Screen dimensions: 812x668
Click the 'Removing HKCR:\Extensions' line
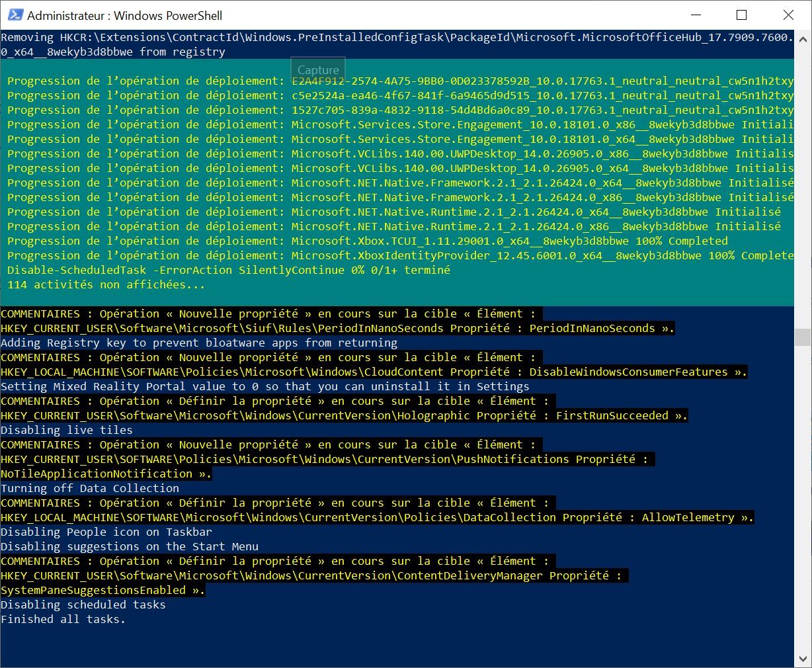tap(397, 37)
